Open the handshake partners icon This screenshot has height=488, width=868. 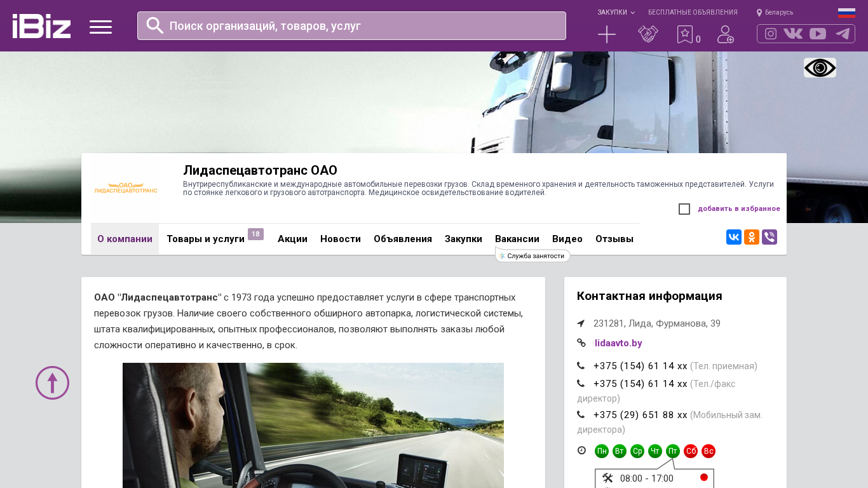tap(648, 34)
